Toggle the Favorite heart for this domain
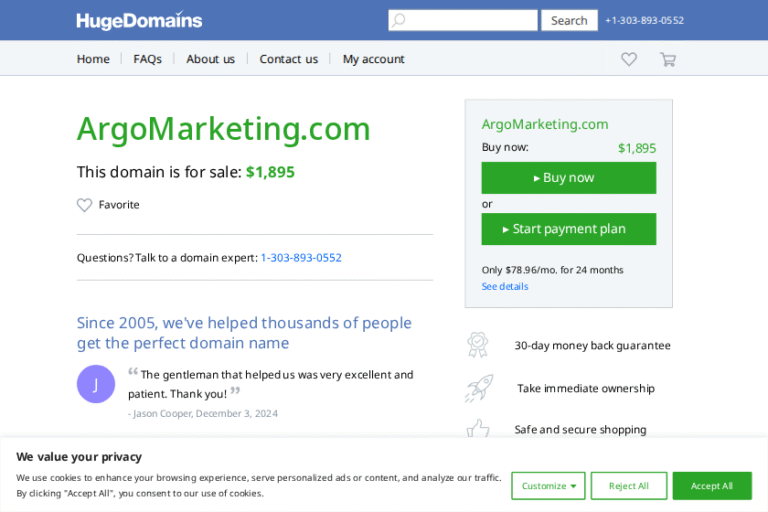 (x=85, y=205)
